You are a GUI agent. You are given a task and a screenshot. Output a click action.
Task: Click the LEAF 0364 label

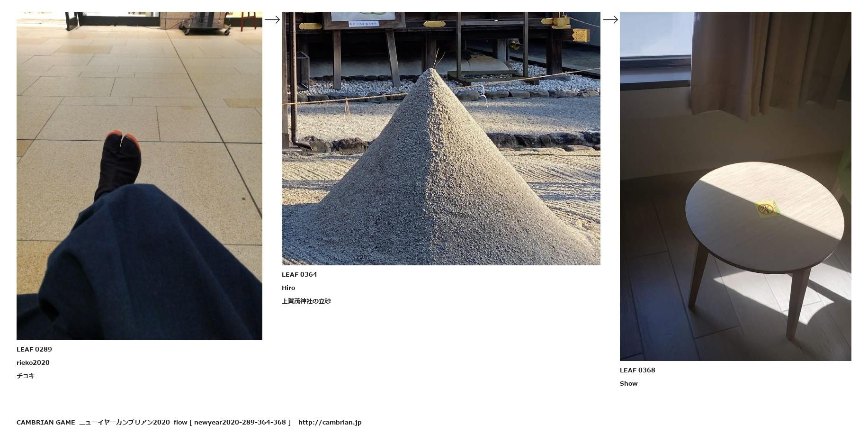(x=299, y=274)
